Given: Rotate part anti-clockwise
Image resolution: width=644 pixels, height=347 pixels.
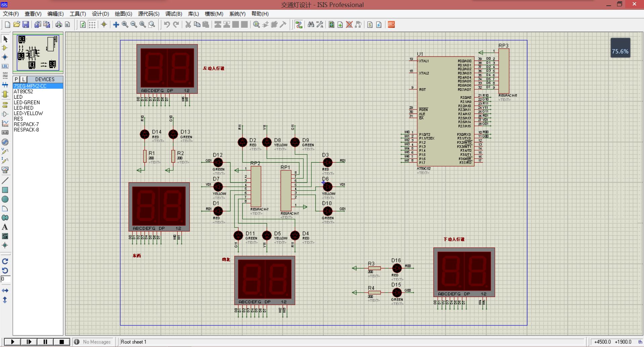Looking at the screenshot, I should tap(5, 270).
